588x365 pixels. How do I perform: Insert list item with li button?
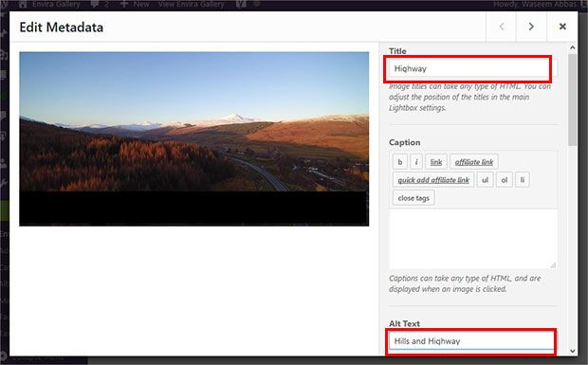pyautogui.click(x=522, y=180)
